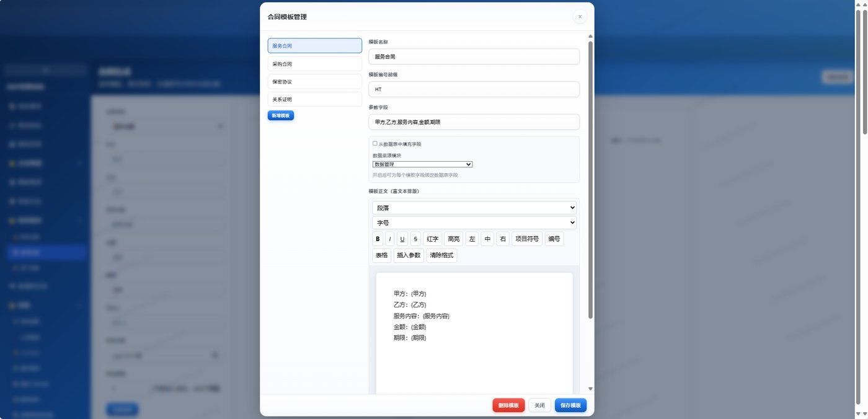
Task: Click the 金额：{金额} line in editor
Action: tap(410, 327)
